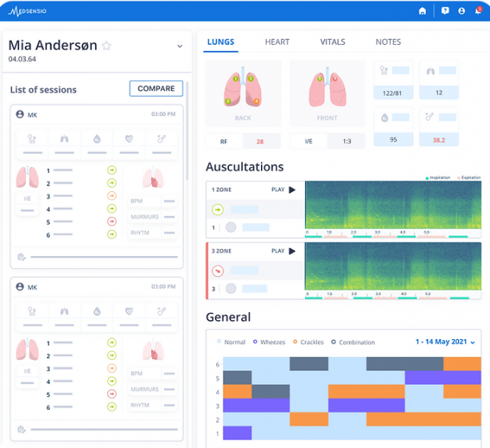Click the notes clipboard icon in first session
This screenshot has width=490, height=448.
(20, 257)
